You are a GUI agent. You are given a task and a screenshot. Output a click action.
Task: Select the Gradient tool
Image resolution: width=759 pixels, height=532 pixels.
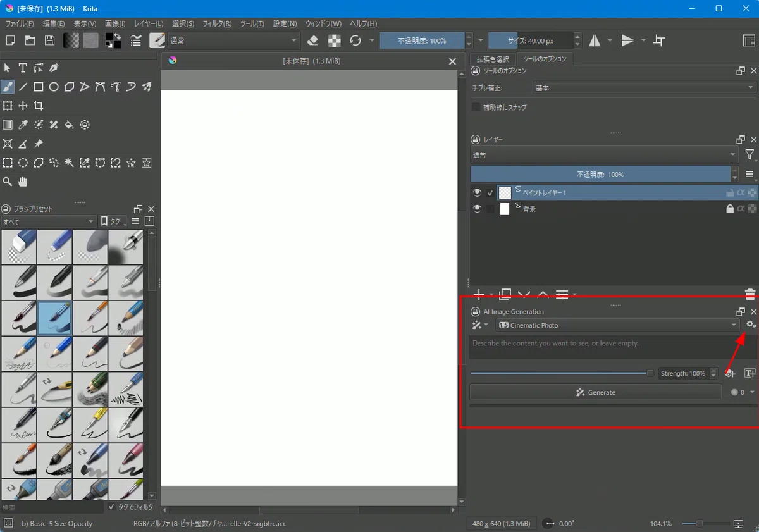pyautogui.click(x=8, y=125)
